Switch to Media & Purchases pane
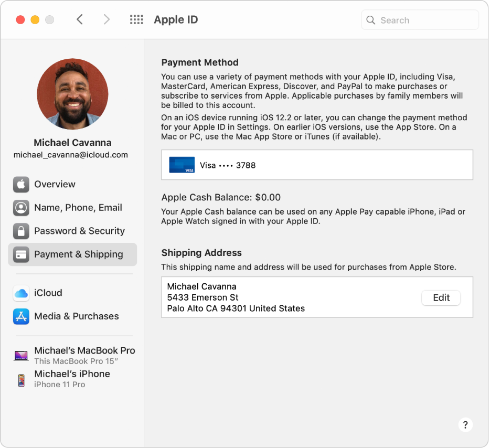The image size is (490, 448). click(76, 316)
